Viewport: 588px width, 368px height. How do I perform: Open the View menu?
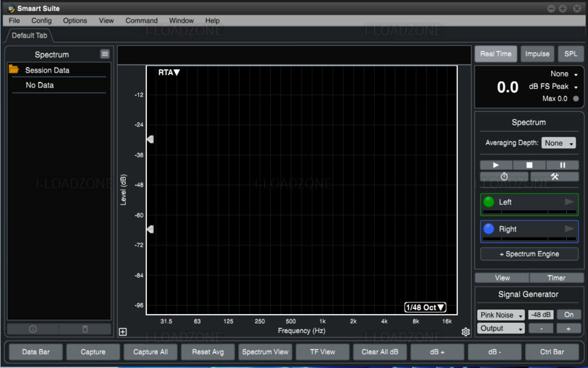tap(106, 21)
